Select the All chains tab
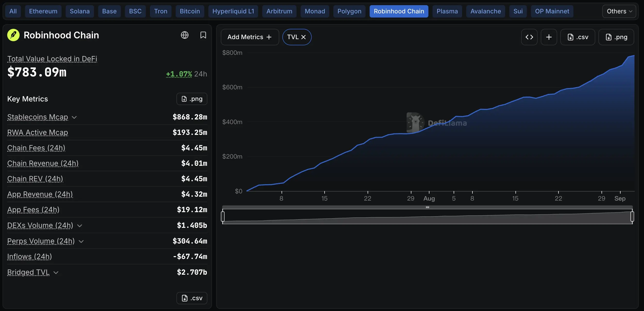The height and width of the screenshot is (311, 644). [x=13, y=11]
